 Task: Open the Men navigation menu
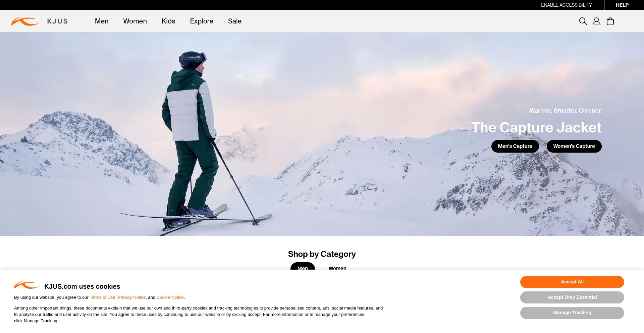click(102, 21)
